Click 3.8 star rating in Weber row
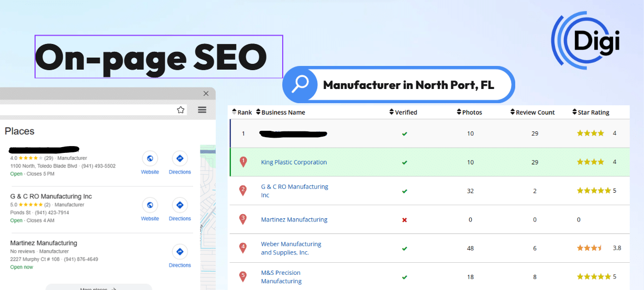 (590, 248)
